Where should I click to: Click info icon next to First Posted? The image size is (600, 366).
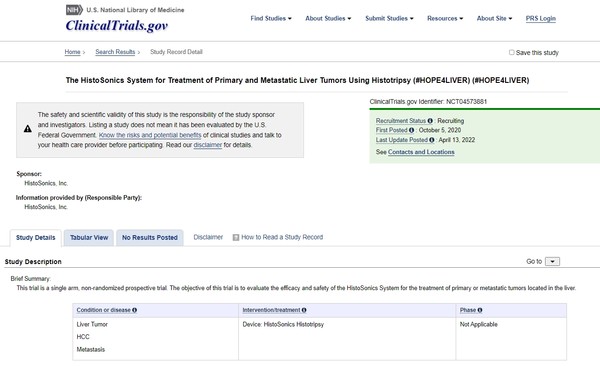pyautogui.click(x=411, y=130)
